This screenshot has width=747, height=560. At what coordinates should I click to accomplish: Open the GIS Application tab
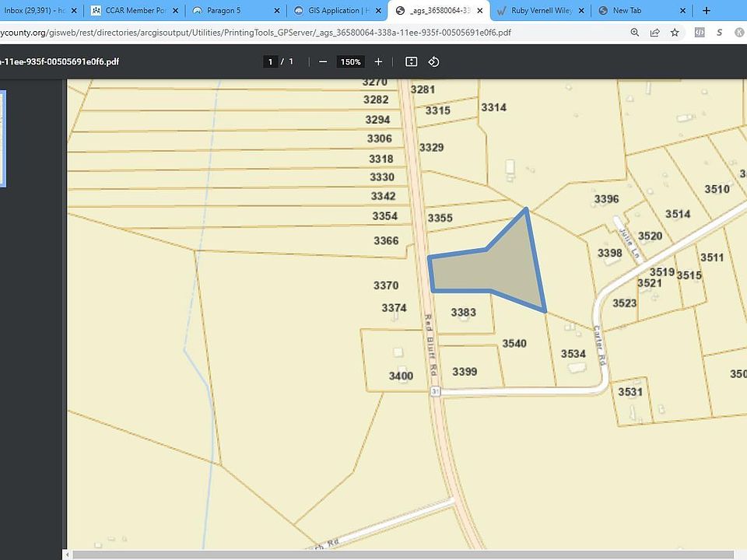(x=337, y=10)
